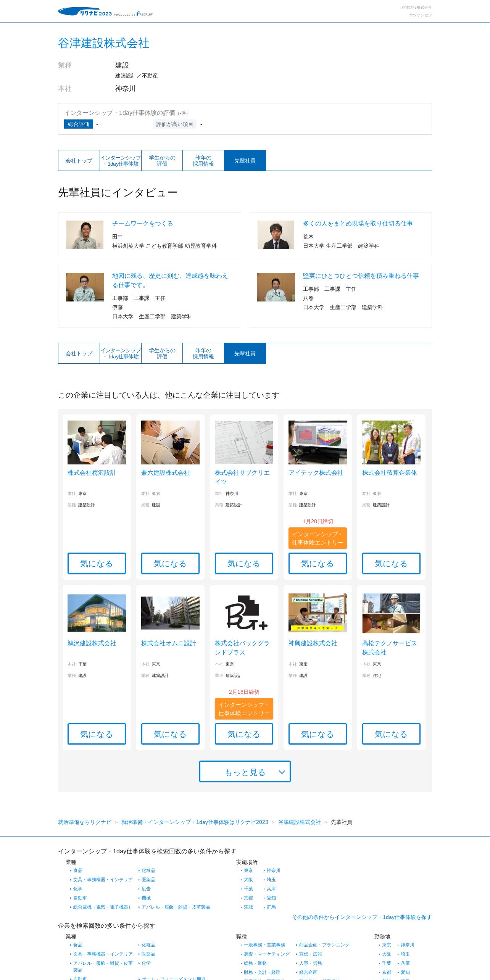The image size is (490, 980).
Task: Open interview 地図に残る、歴史に刻む
Action: point(170,280)
